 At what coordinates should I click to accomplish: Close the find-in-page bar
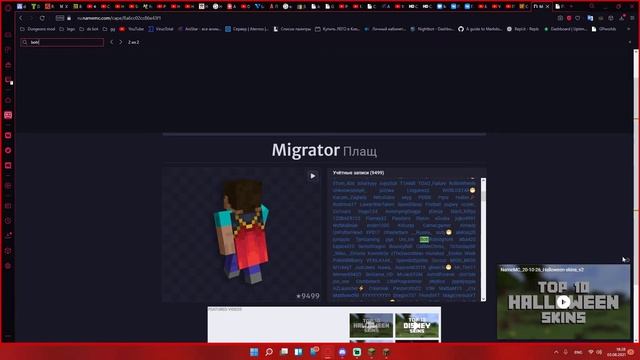[x=629, y=42]
